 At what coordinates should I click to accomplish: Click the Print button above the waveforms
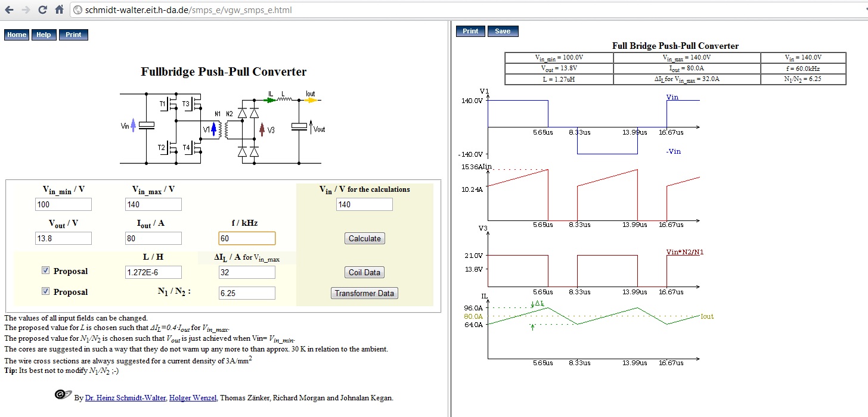click(x=470, y=31)
